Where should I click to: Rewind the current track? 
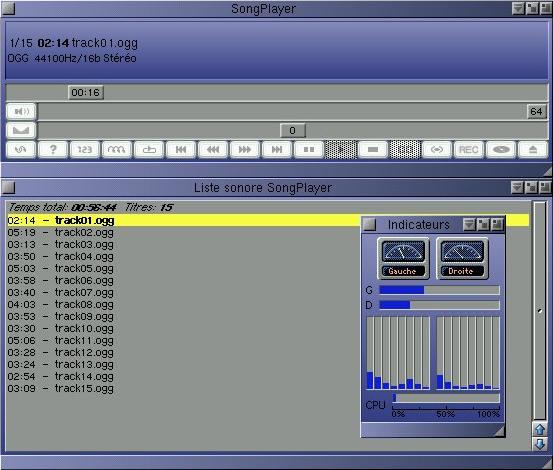click(x=213, y=149)
